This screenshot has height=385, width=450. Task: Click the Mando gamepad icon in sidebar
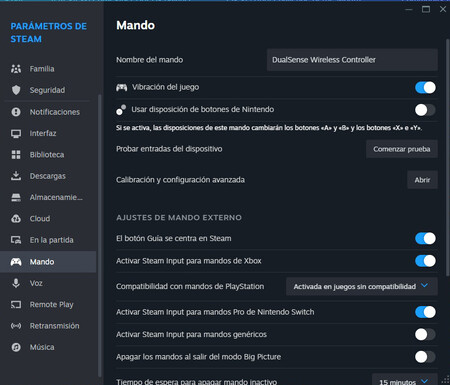tap(16, 262)
